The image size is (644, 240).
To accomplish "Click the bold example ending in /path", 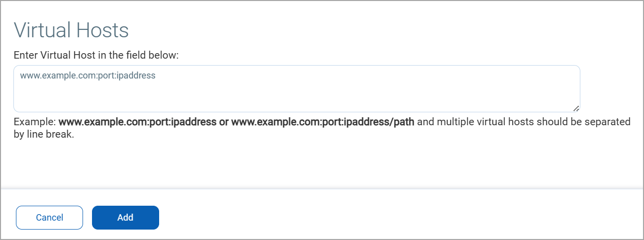I will pyautogui.click(x=322, y=122).
